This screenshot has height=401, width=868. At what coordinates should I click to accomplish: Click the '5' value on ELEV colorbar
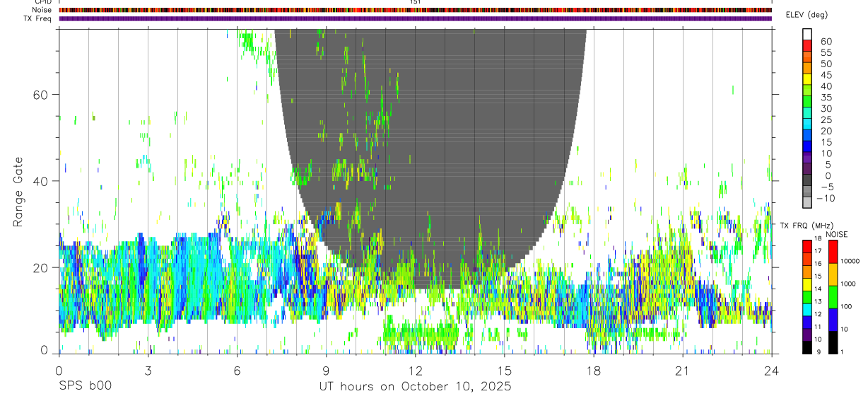tap(828, 165)
